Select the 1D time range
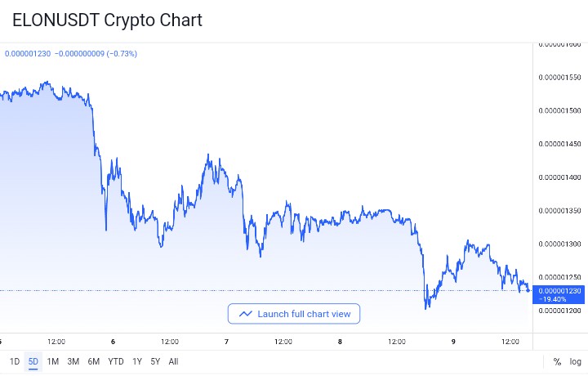588x376 pixels. tap(15, 361)
